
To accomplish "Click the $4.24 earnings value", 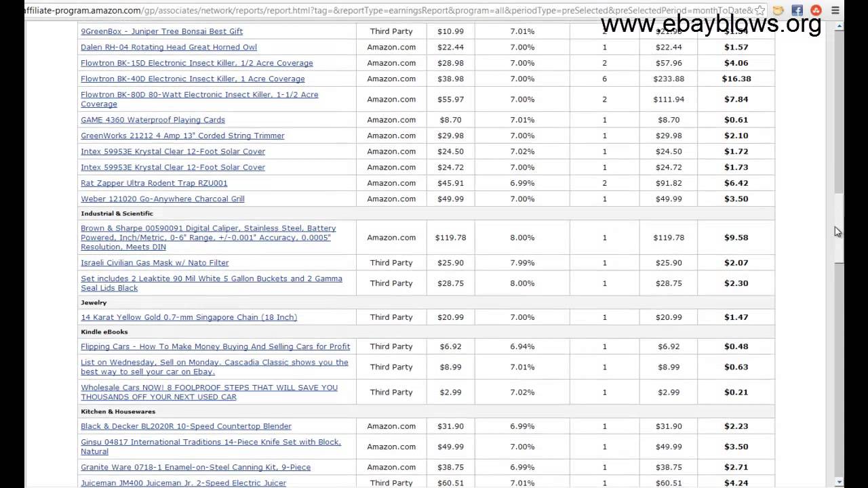I will click(x=736, y=483).
